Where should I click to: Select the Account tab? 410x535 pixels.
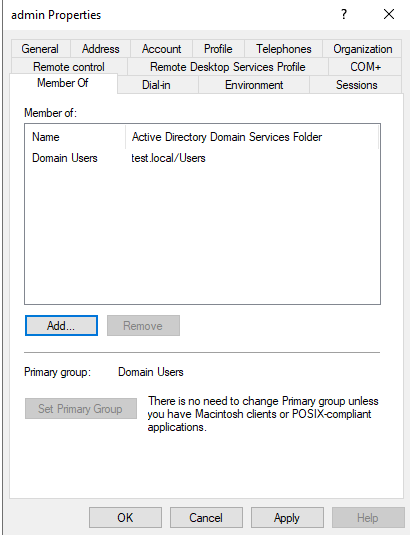pyautogui.click(x=161, y=49)
